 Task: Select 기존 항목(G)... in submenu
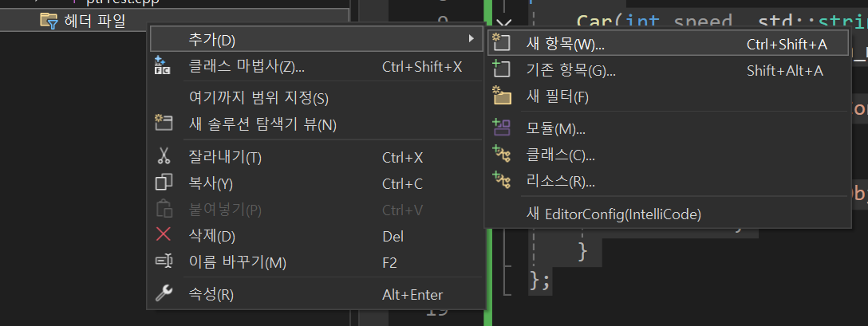668,70
